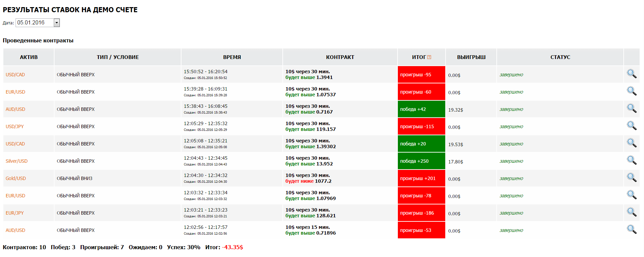The height and width of the screenshot is (257, 644).
Task: Click the date field showing 05.01.2016
Action: pos(35,23)
